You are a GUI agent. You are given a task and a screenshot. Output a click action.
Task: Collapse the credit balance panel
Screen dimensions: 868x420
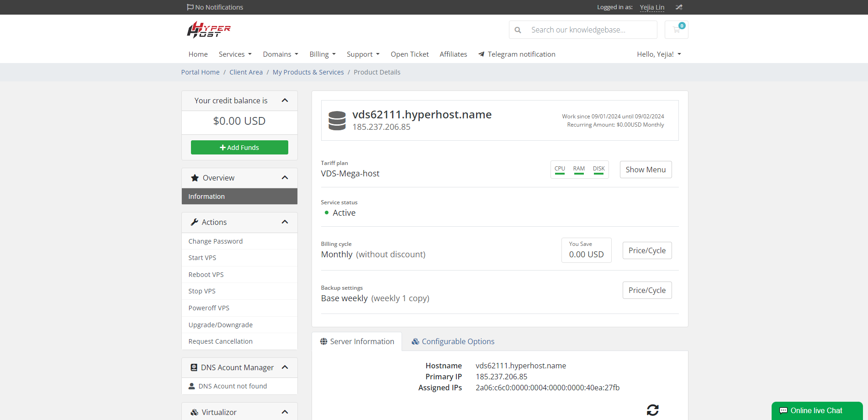[285, 101]
